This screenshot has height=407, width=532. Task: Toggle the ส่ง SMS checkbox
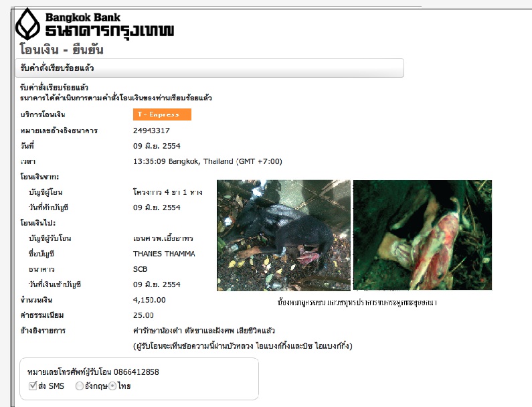(33, 386)
